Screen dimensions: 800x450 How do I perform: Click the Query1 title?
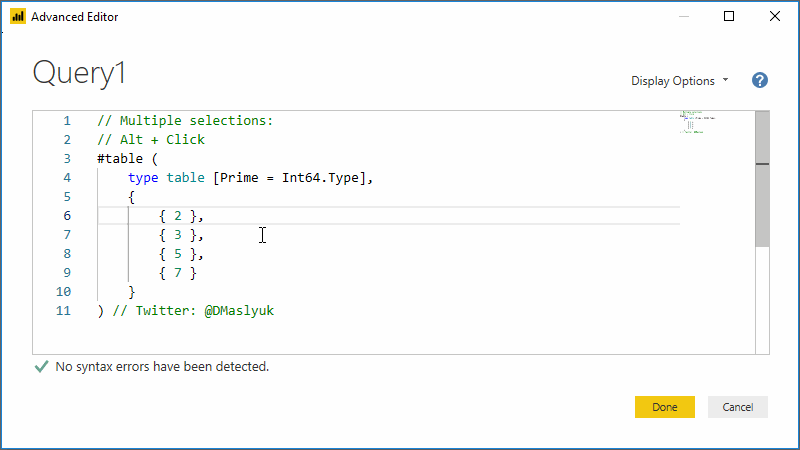tap(79, 72)
